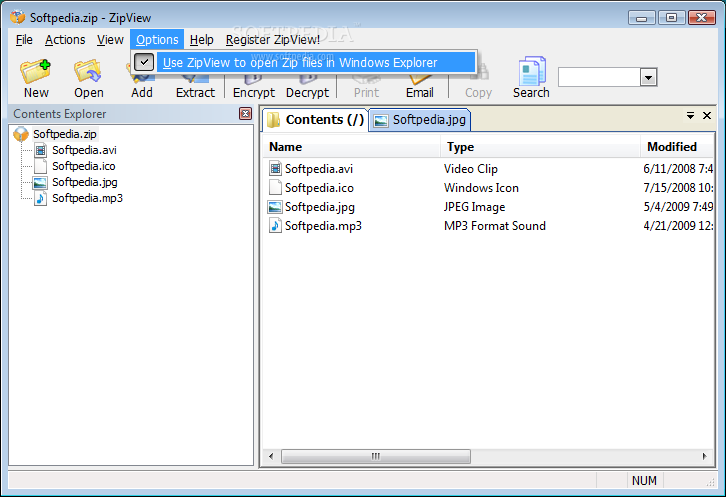The height and width of the screenshot is (497, 726).
Task: Click the JPEG Image type cell
Action: 474,207
